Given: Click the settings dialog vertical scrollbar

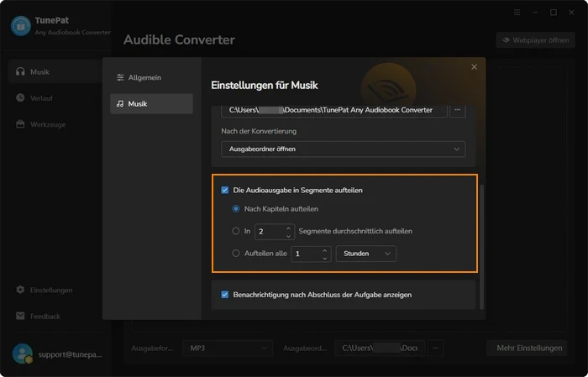Looking at the screenshot, I should pyautogui.click(x=481, y=247).
